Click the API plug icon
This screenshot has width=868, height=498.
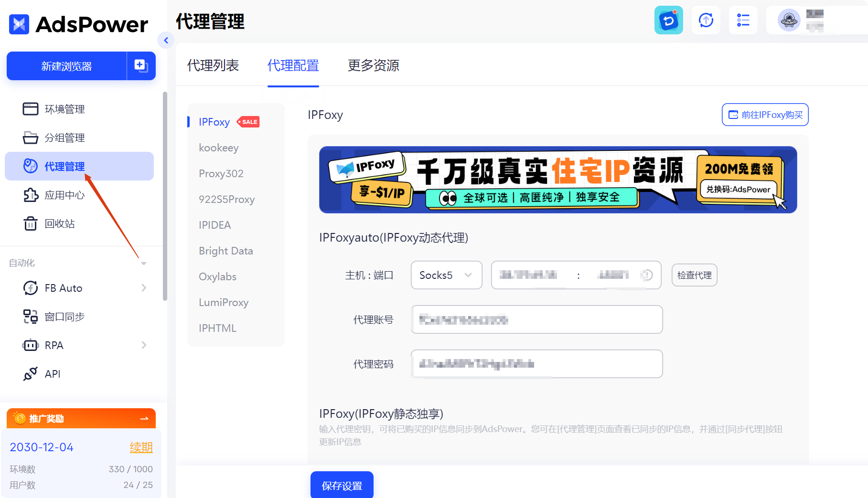31,374
